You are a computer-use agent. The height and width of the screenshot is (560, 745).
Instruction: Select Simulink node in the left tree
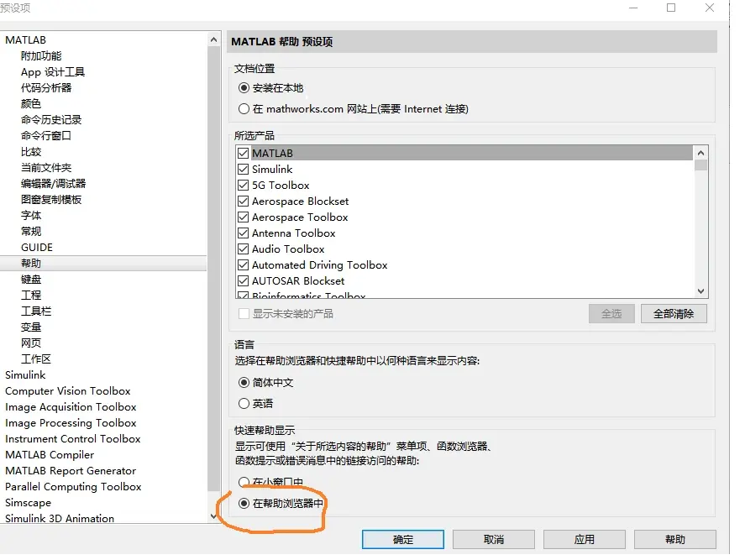click(25, 374)
